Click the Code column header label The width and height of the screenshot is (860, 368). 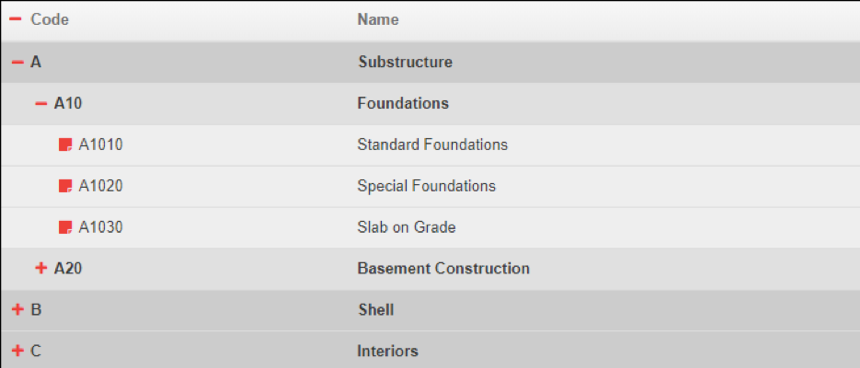point(49,20)
